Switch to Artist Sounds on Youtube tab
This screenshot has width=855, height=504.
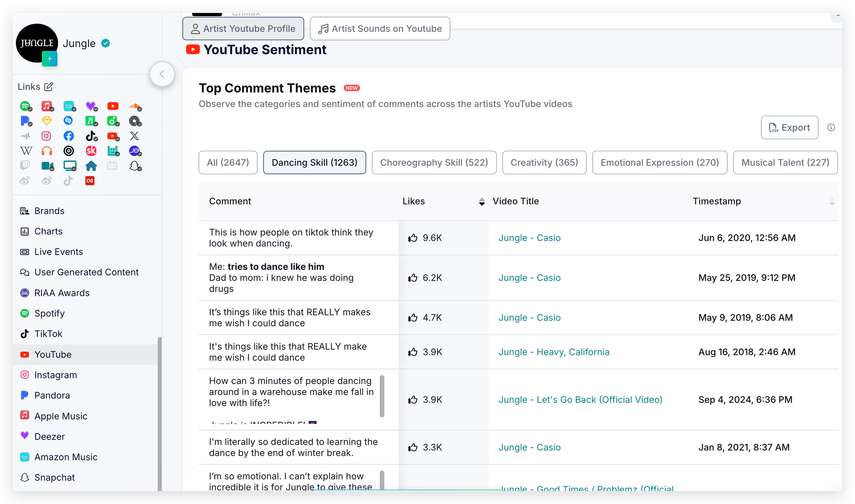click(380, 29)
